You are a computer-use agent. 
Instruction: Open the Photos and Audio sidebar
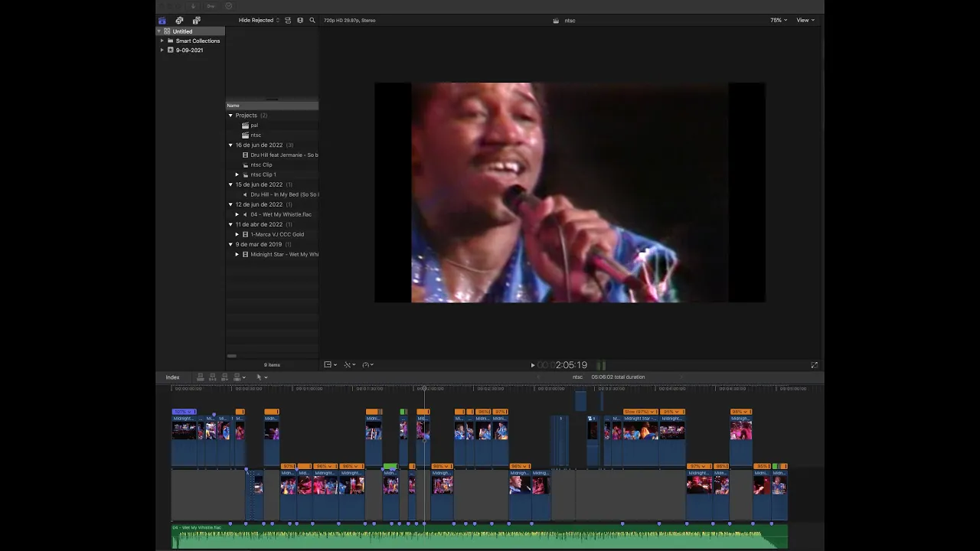coord(179,21)
